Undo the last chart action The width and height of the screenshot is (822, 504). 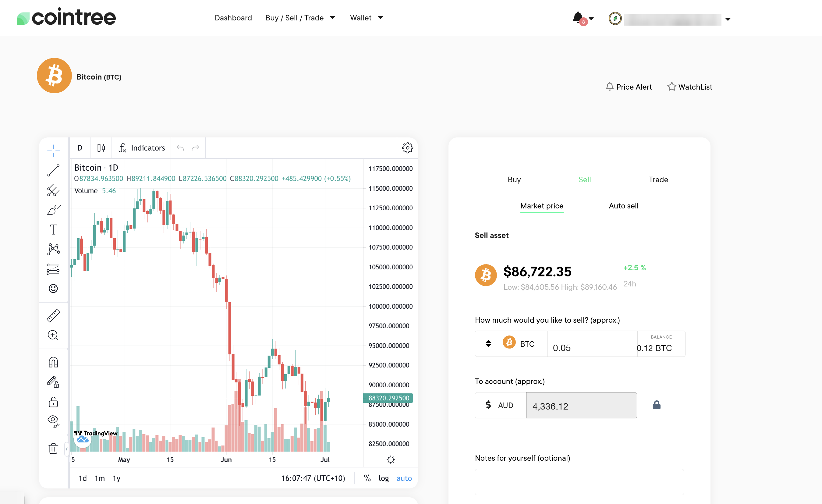click(x=180, y=148)
